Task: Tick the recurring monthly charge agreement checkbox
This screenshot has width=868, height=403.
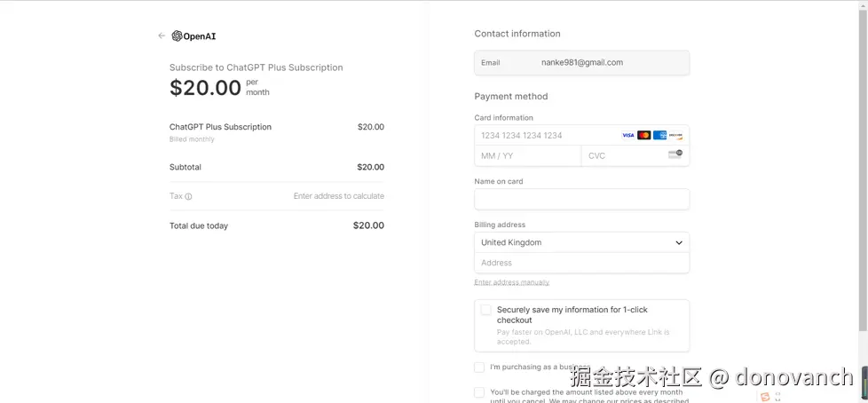Action: tap(479, 392)
